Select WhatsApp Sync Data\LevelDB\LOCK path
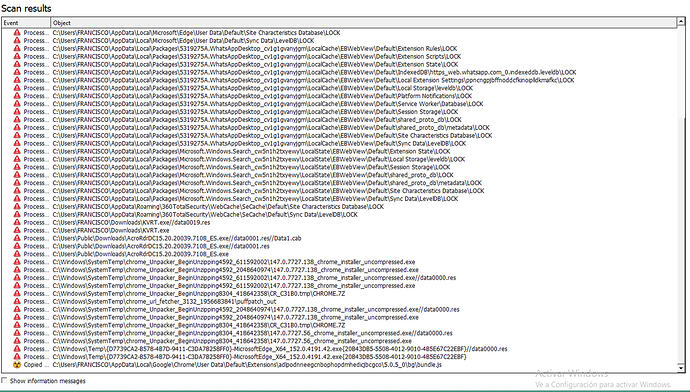The height and width of the screenshot is (392, 690). click(x=259, y=143)
